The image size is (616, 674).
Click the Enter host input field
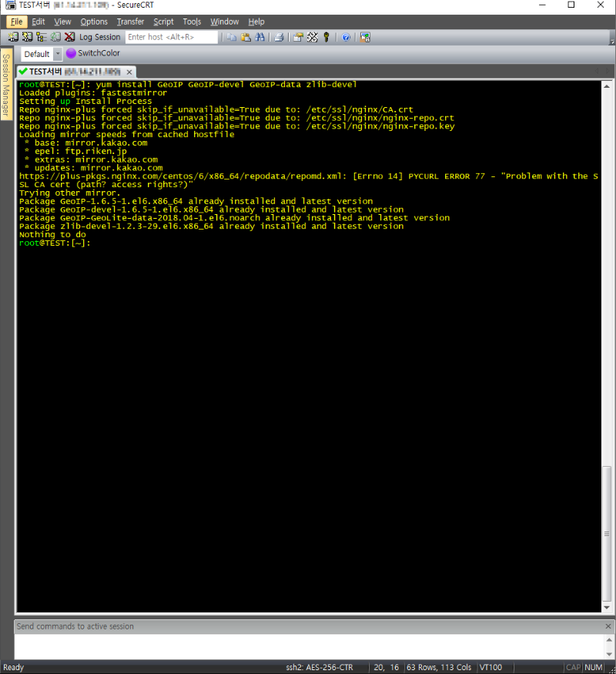[171, 37]
